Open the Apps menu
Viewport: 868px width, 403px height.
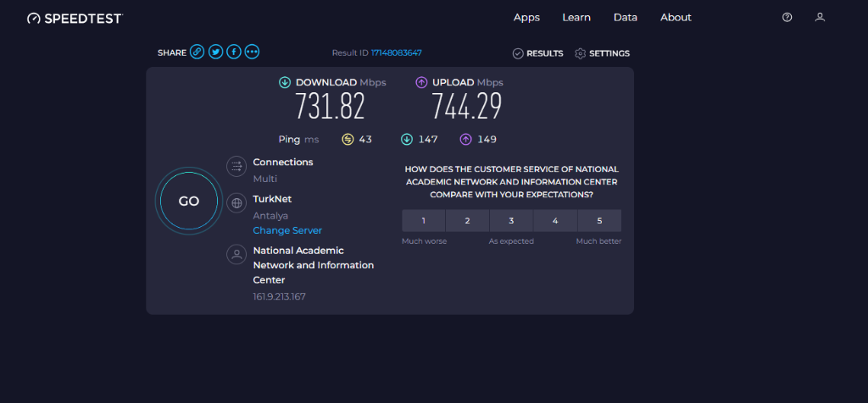pyautogui.click(x=526, y=18)
